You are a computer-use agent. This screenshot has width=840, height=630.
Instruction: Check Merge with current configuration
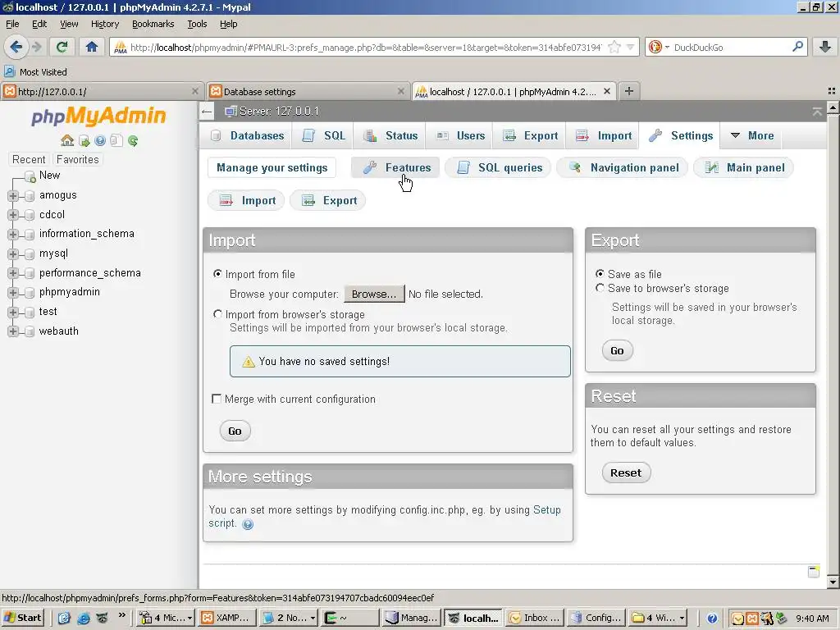(217, 399)
